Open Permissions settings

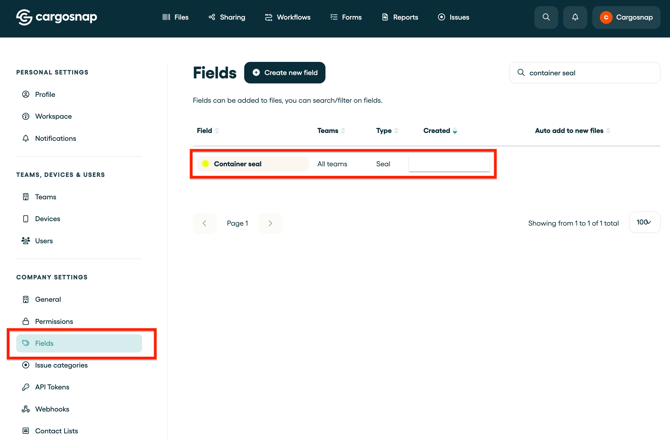click(54, 321)
